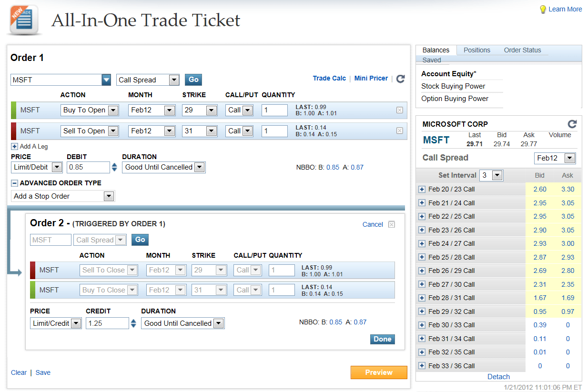This screenshot has width=587, height=392.
Task: Click the orange Preview button
Action: pos(379,372)
